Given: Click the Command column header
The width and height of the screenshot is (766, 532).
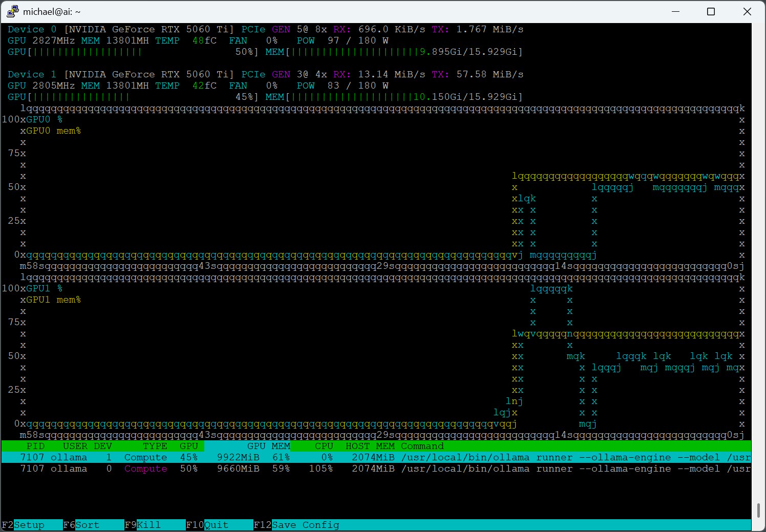Looking at the screenshot, I should pyautogui.click(x=422, y=446).
